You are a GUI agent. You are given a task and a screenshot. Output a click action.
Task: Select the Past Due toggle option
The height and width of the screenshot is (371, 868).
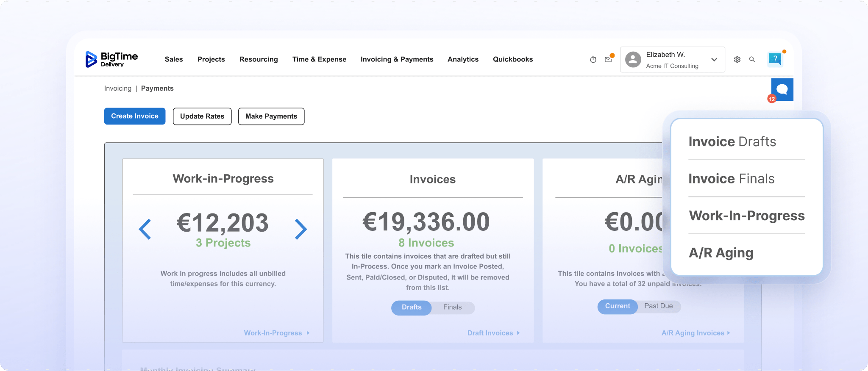click(x=659, y=306)
